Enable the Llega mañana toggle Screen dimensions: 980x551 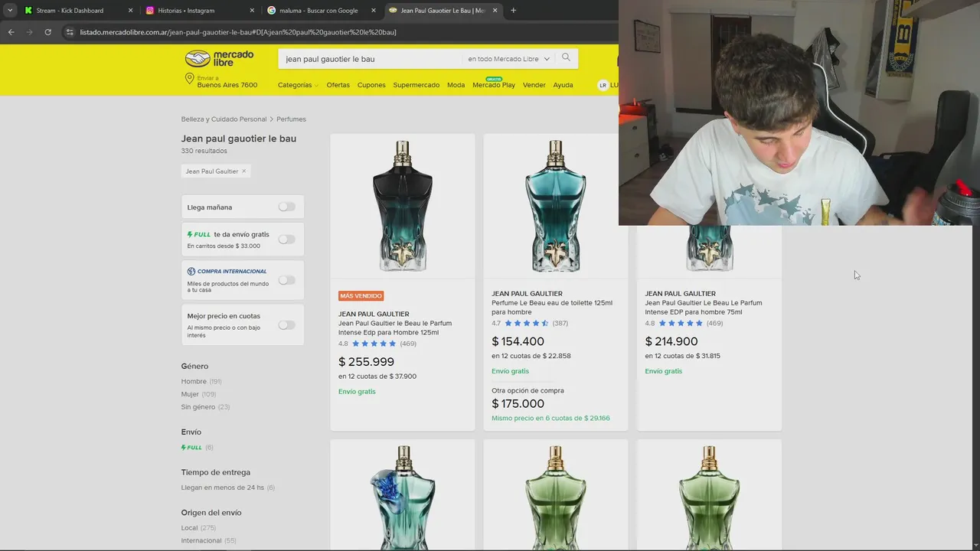point(286,207)
